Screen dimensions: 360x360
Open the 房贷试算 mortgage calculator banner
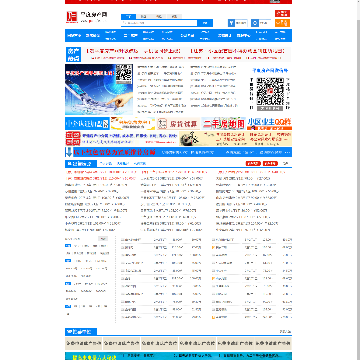178,124
